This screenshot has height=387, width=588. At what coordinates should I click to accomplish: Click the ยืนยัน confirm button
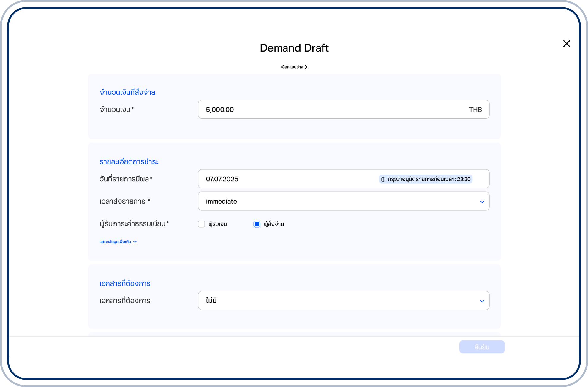pos(482,347)
